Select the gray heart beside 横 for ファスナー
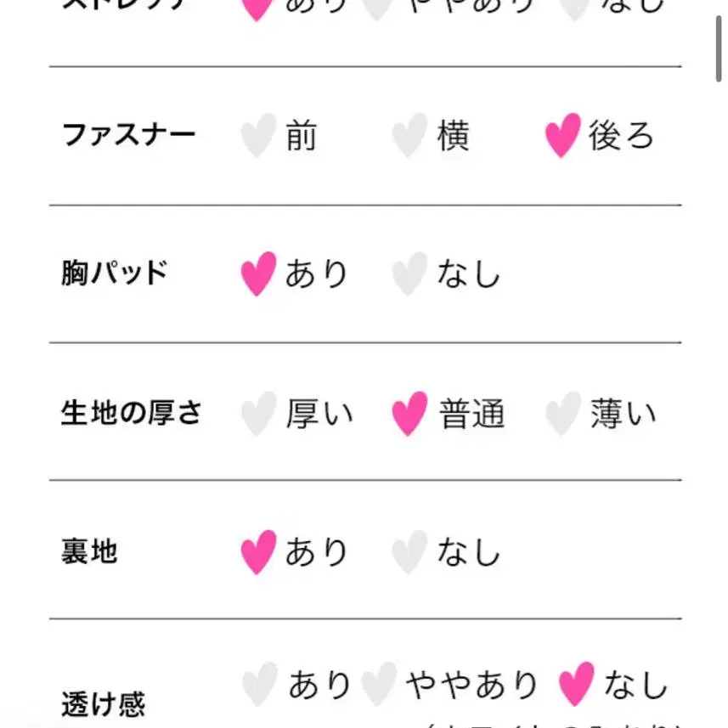Image resolution: width=728 pixels, height=728 pixels. click(410, 135)
